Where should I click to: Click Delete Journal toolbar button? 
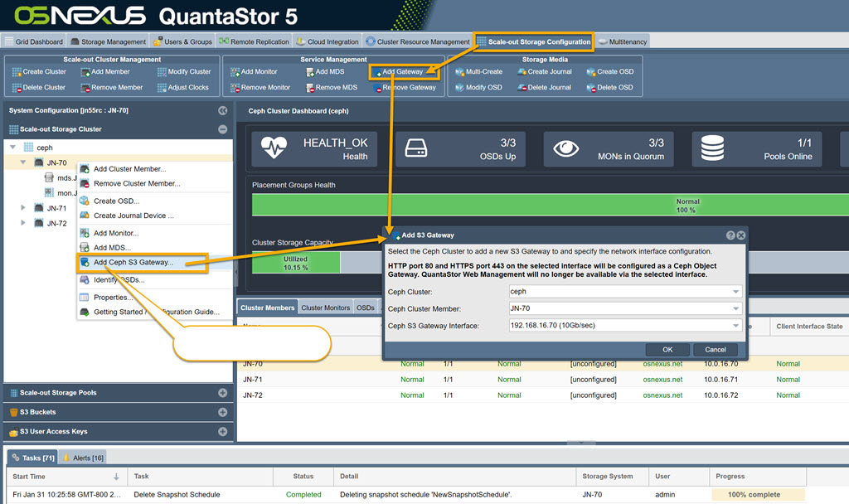pyautogui.click(x=544, y=87)
